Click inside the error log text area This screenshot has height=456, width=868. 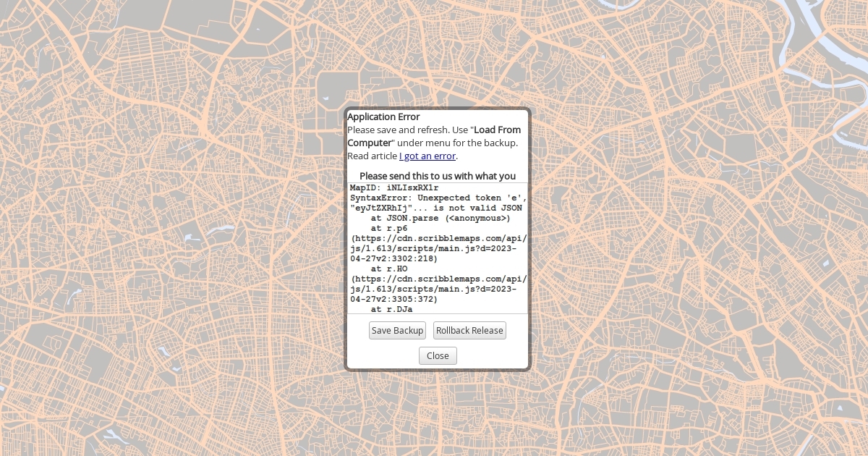pos(438,248)
